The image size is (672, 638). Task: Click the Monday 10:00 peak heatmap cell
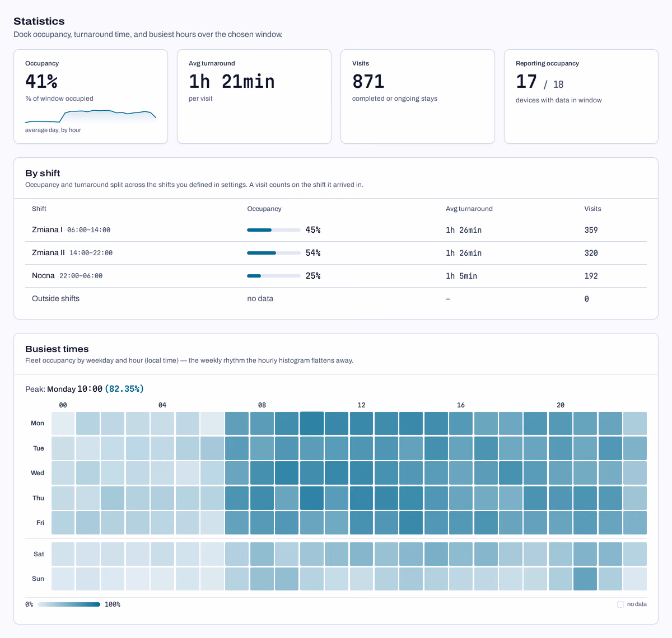[x=312, y=424]
